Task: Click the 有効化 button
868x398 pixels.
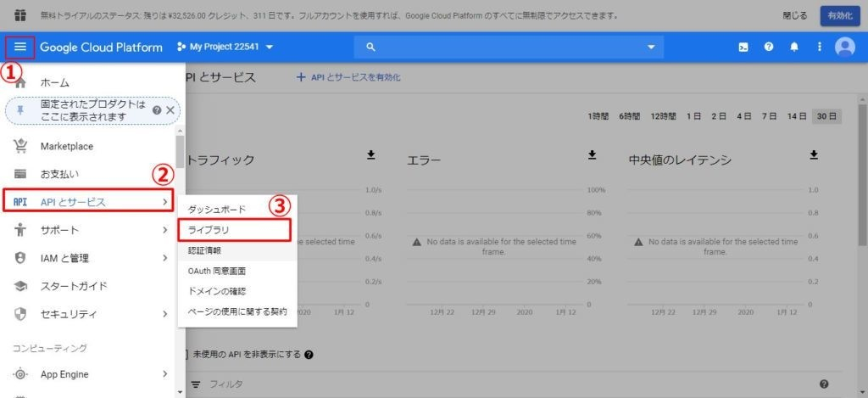Action: pyautogui.click(x=839, y=16)
